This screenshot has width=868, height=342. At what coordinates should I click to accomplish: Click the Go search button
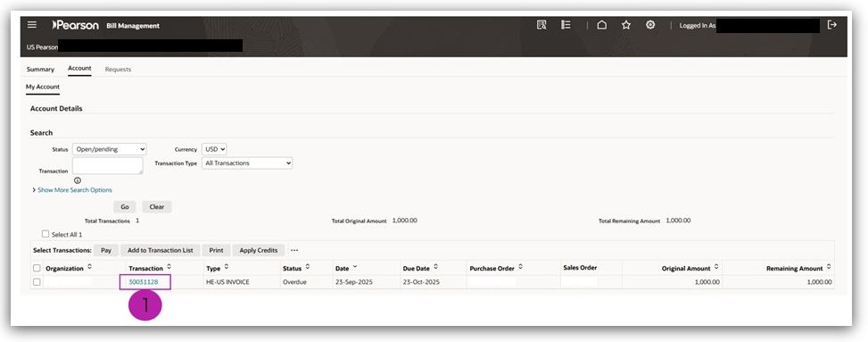125,207
